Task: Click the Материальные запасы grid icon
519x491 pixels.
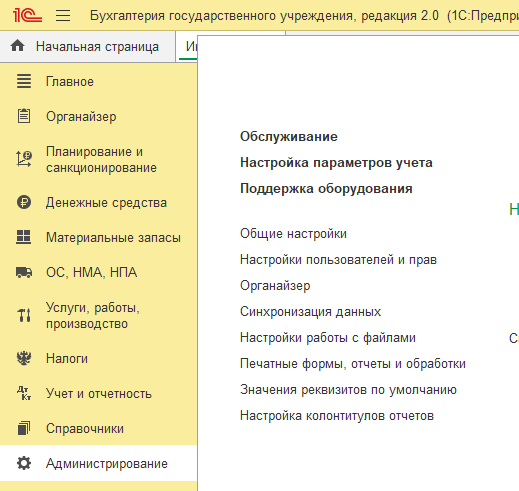Action: point(24,237)
